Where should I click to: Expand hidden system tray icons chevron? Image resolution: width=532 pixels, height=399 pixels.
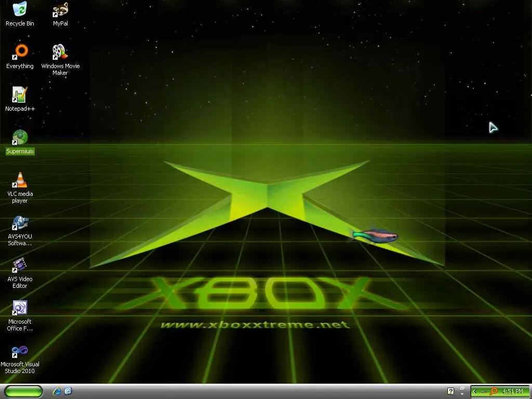tap(475, 392)
